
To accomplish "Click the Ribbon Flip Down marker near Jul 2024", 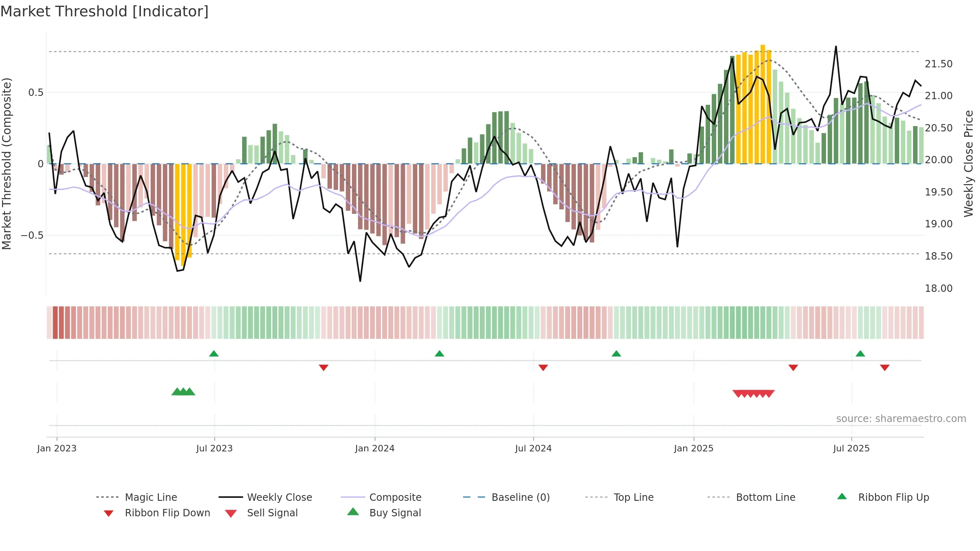I will (543, 368).
